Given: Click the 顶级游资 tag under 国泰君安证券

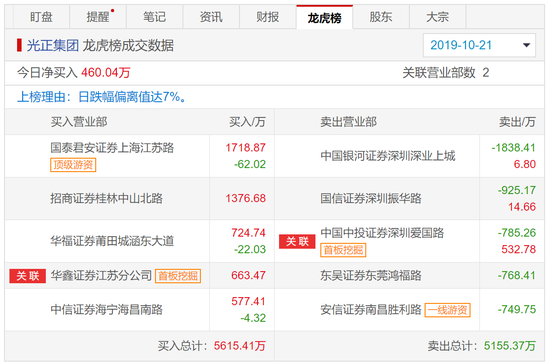Looking at the screenshot, I should (73, 164).
